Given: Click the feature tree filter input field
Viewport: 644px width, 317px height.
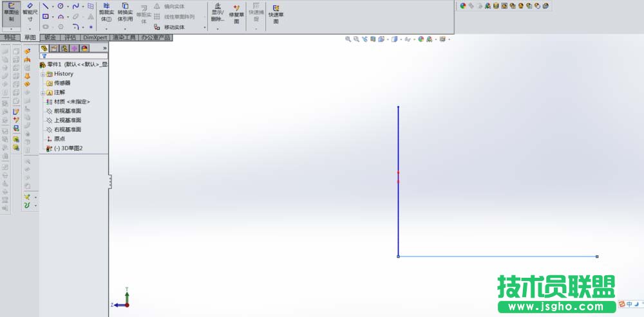Looking at the screenshot, I should click(x=74, y=56).
